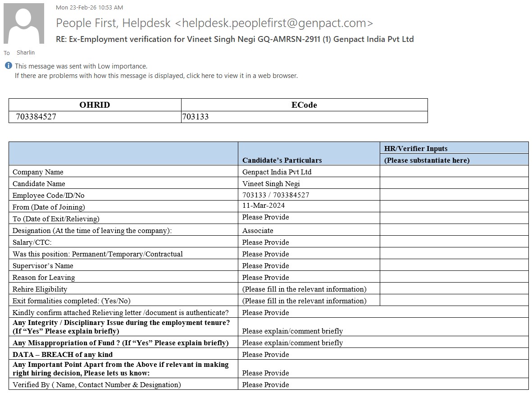Click the HR/Verifier Inputs header
This screenshot has width=532, height=393.
[416, 148]
